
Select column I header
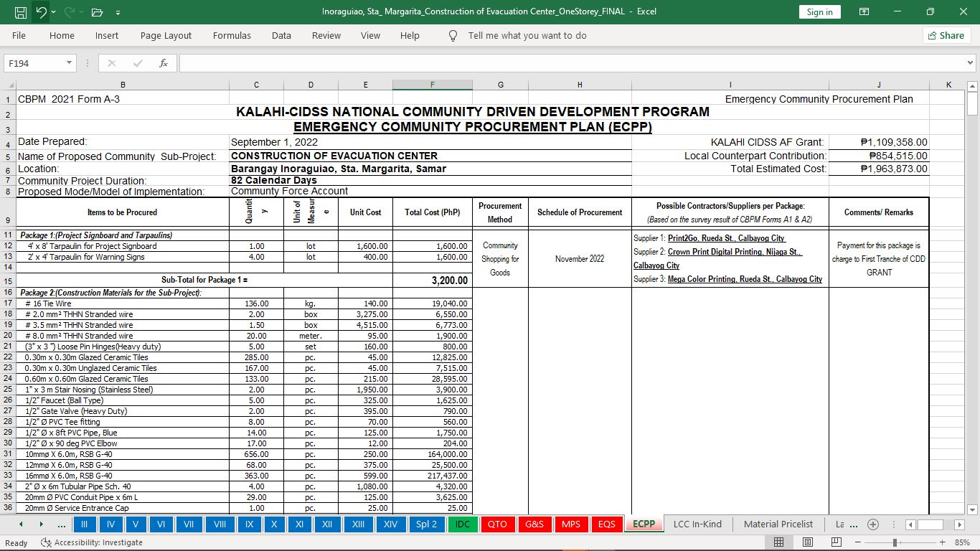730,85
